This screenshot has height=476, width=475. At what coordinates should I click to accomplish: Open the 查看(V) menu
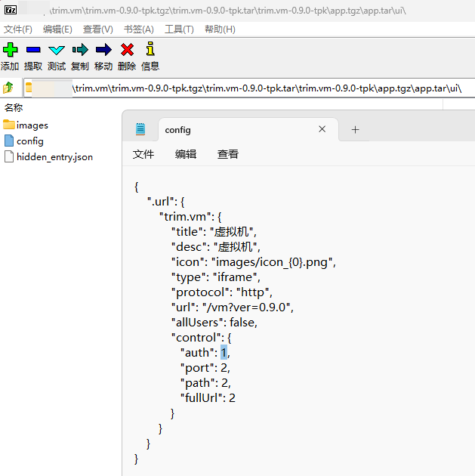[x=97, y=29]
